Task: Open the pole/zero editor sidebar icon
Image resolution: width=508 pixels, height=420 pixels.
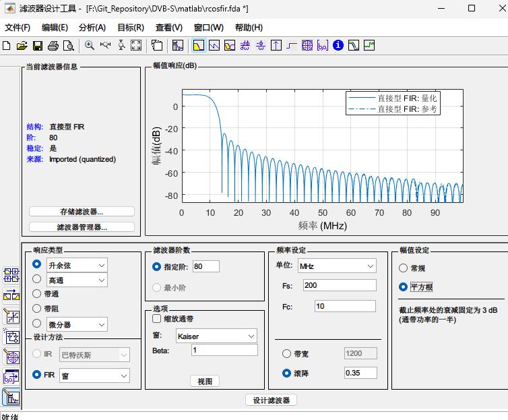Action: coord(12,357)
